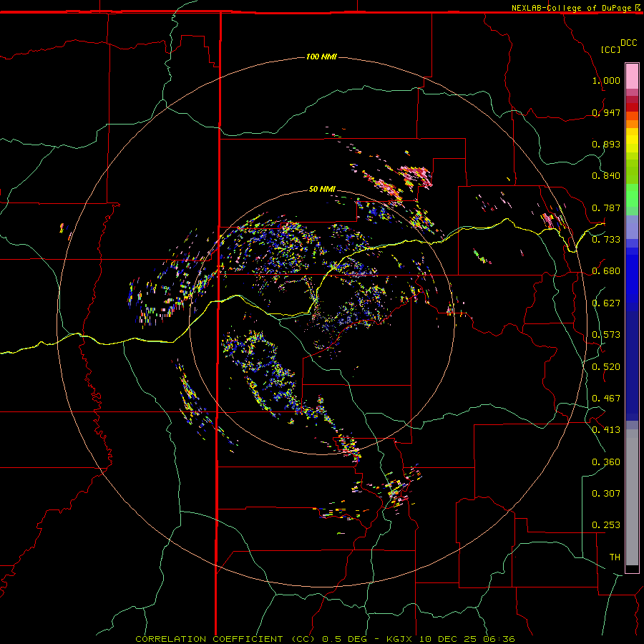
Task: Select the 0.947 scale value
Action: tap(606, 112)
